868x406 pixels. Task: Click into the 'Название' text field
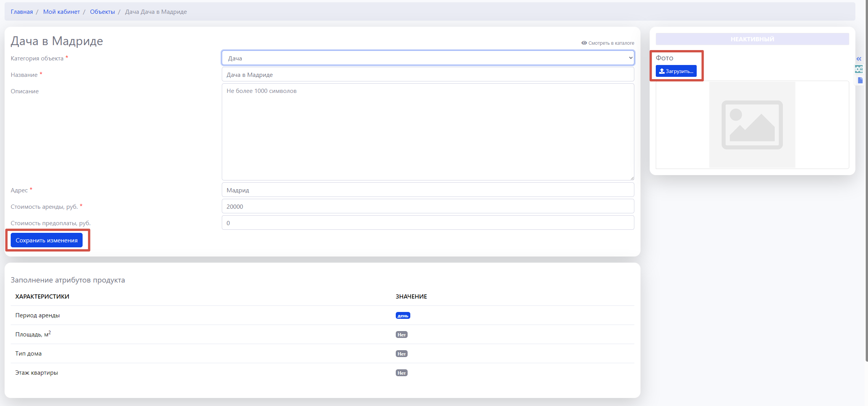[x=427, y=75]
